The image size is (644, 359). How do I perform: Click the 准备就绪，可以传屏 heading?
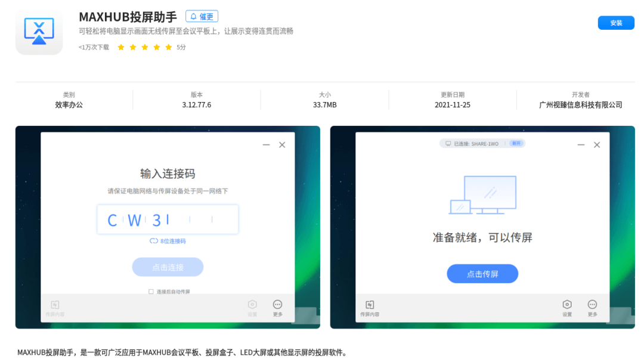click(482, 237)
